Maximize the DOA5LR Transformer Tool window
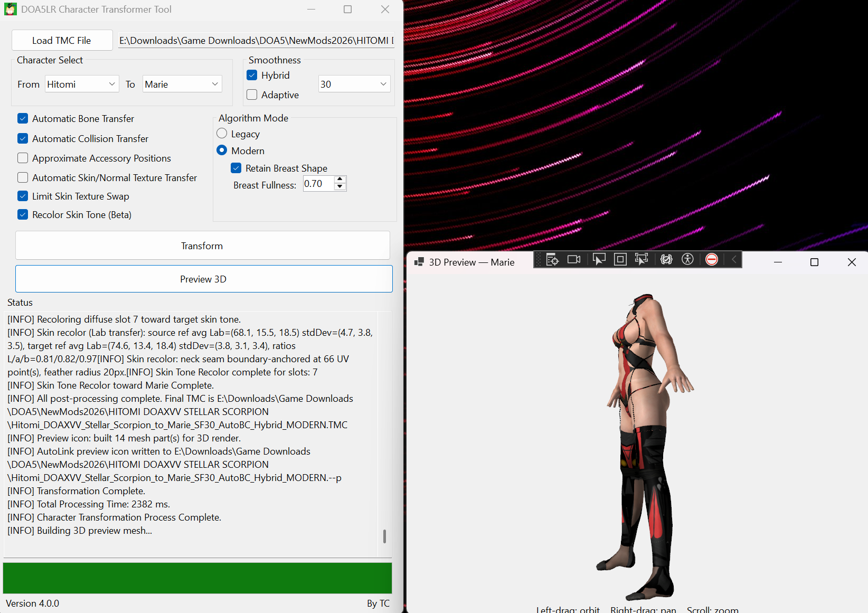868x613 pixels. click(x=347, y=9)
